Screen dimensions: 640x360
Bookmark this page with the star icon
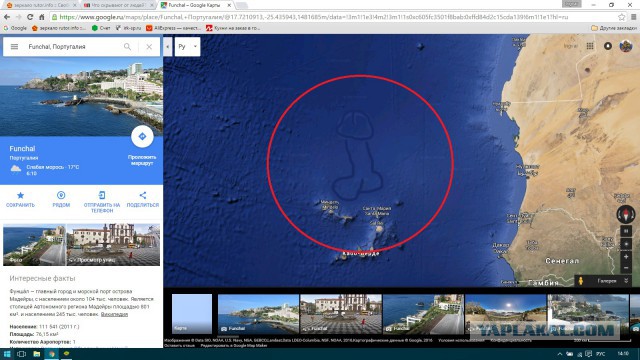tap(621, 17)
